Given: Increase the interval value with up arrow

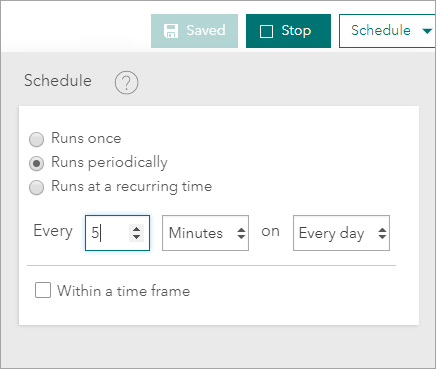Looking at the screenshot, I should tap(136, 229).
